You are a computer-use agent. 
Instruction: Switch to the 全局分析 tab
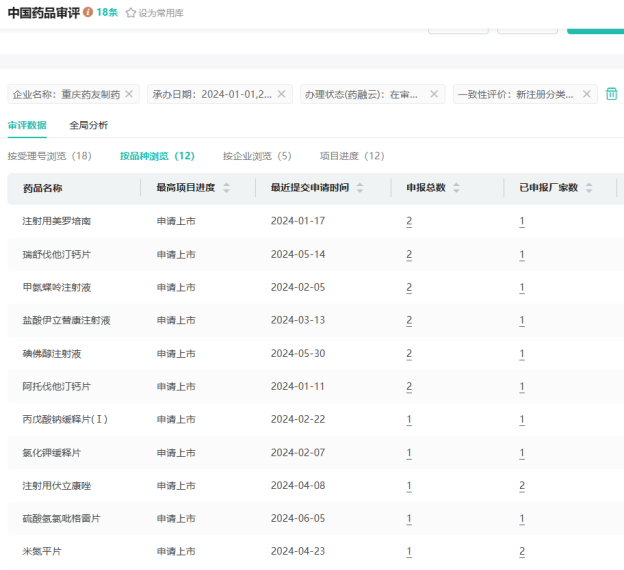tap(89, 126)
